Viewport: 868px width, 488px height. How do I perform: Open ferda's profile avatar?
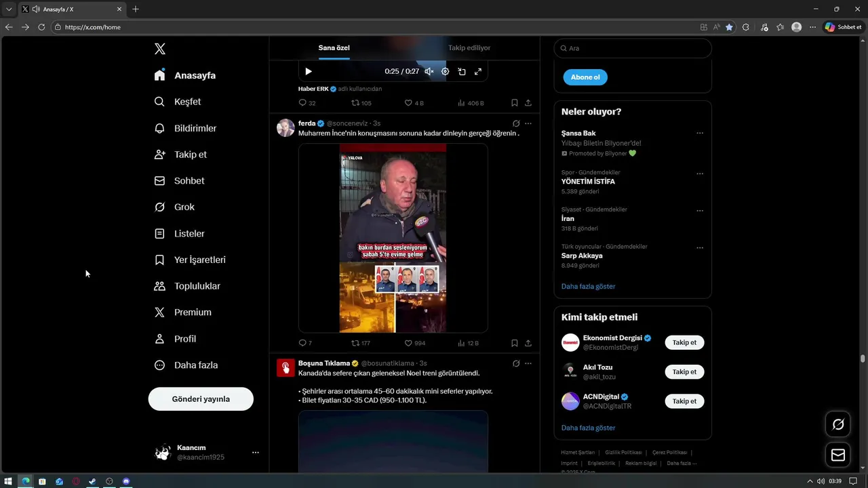click(x=285, y=127)
